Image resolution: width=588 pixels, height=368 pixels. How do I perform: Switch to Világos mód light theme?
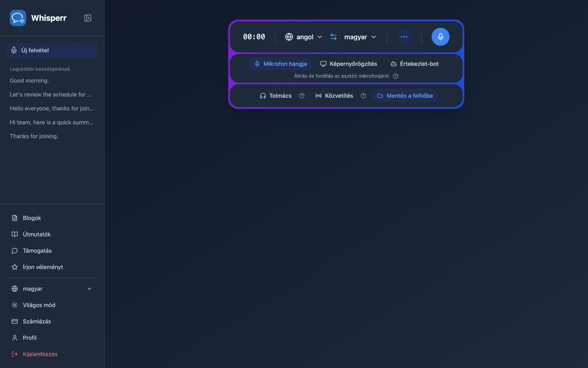click(x=52, y=305)
